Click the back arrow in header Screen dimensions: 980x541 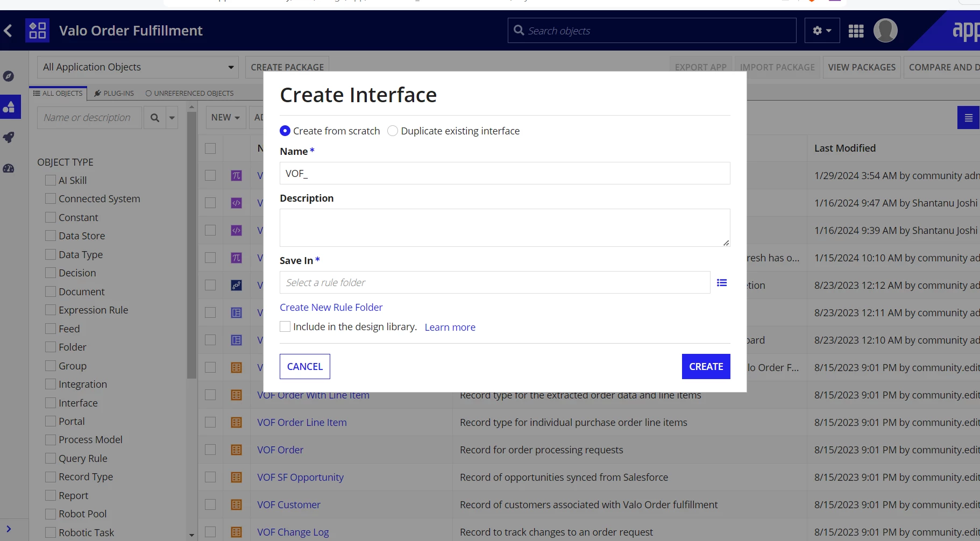[x=8, y=31]
